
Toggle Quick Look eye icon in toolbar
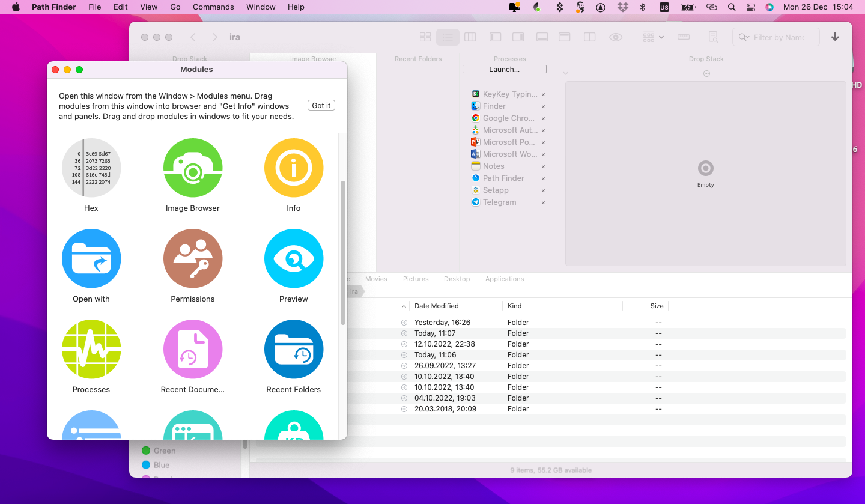coord(616,37)
